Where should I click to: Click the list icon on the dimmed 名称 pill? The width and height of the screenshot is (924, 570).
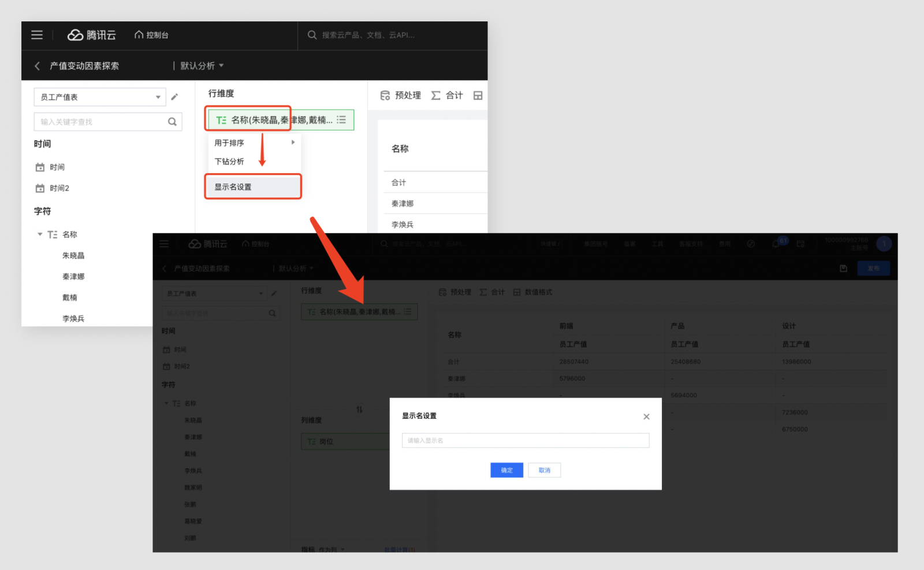408,312
